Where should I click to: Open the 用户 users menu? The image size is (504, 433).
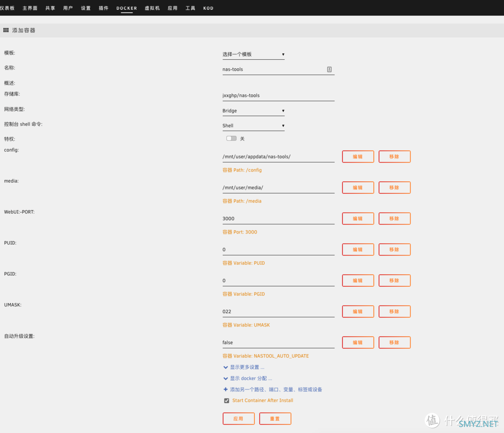[x=68, y=8]
